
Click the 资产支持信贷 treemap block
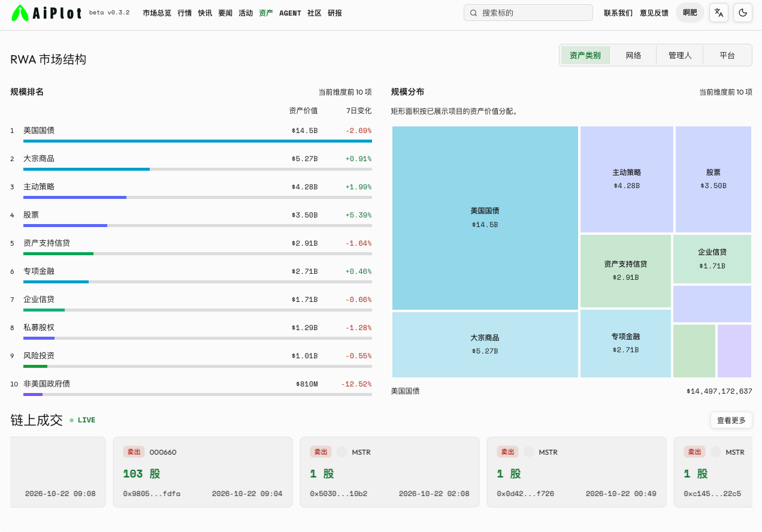click(625, 271)
